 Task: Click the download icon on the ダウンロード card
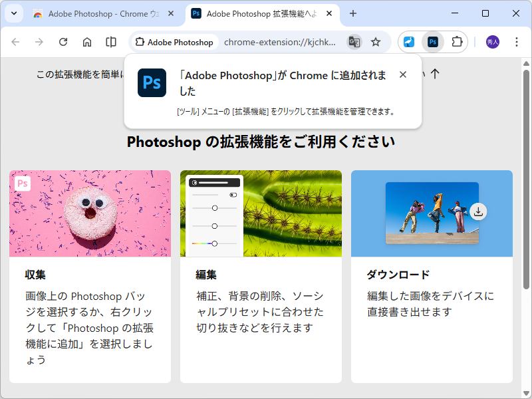tap(478, 211)
